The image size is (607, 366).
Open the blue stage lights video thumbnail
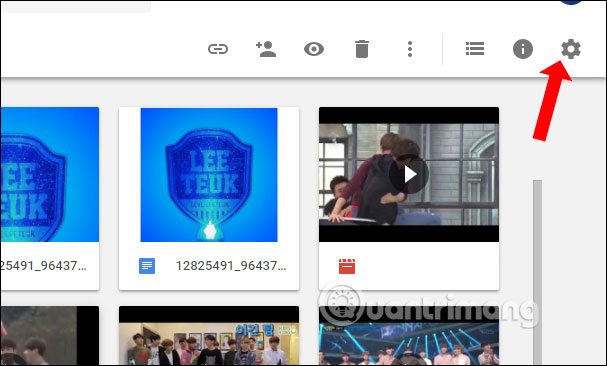click(409, 335)
